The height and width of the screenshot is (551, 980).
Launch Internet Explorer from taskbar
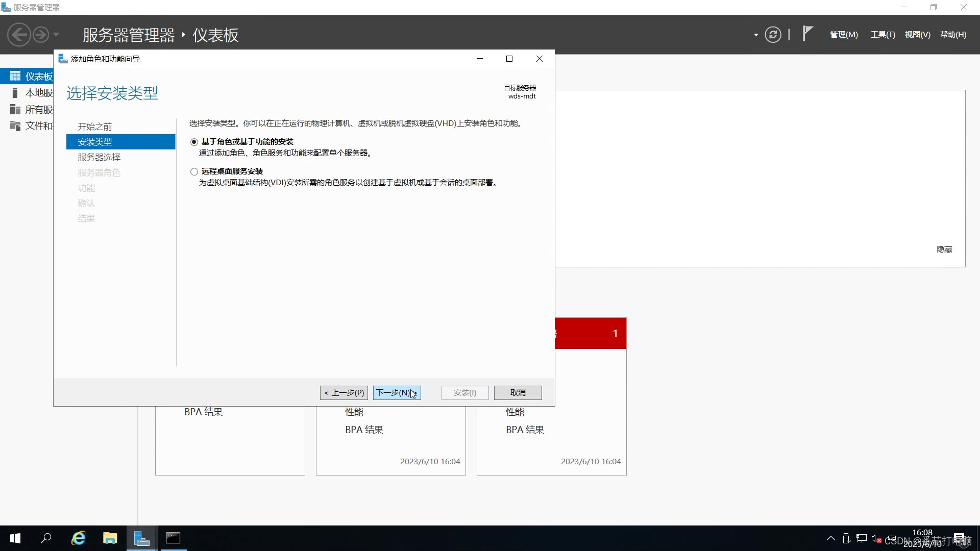[x=78, y=538]
